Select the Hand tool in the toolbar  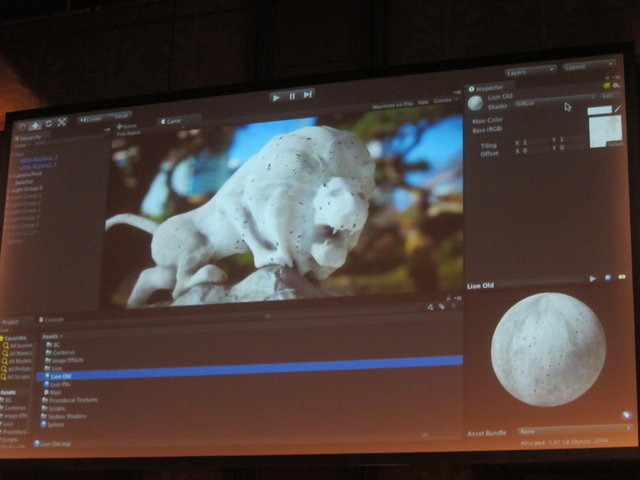pos(22,127)
